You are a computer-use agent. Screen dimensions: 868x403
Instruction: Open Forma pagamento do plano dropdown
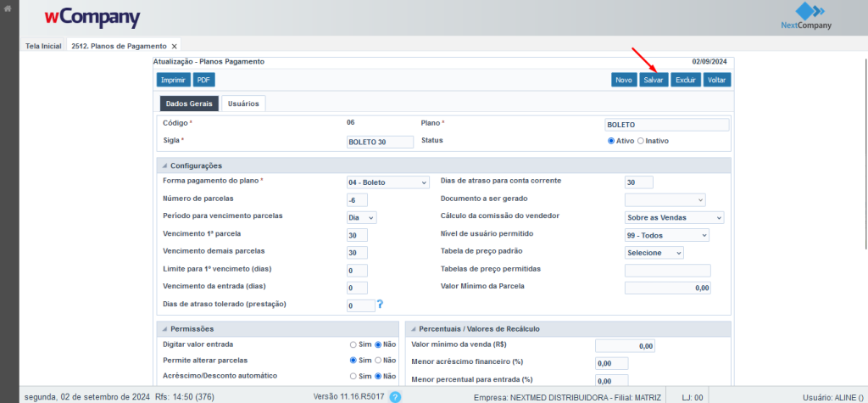387,182
